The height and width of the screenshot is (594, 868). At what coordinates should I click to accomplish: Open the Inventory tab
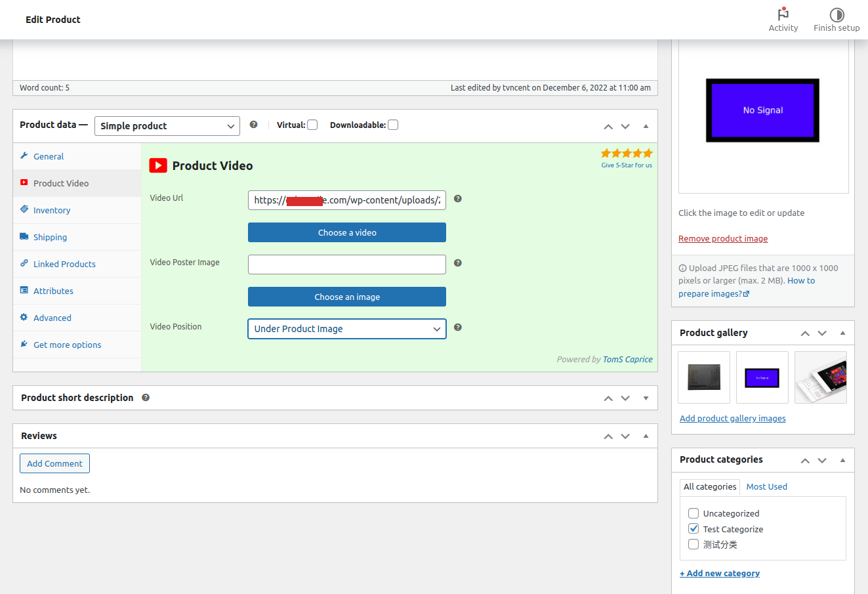point(77,210)
